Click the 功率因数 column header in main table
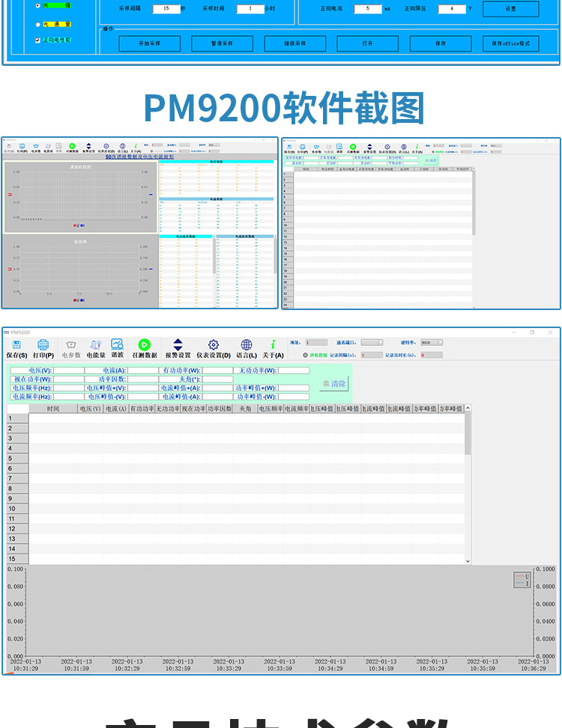This screenshot has height=728, width=562. coord(220,409)
